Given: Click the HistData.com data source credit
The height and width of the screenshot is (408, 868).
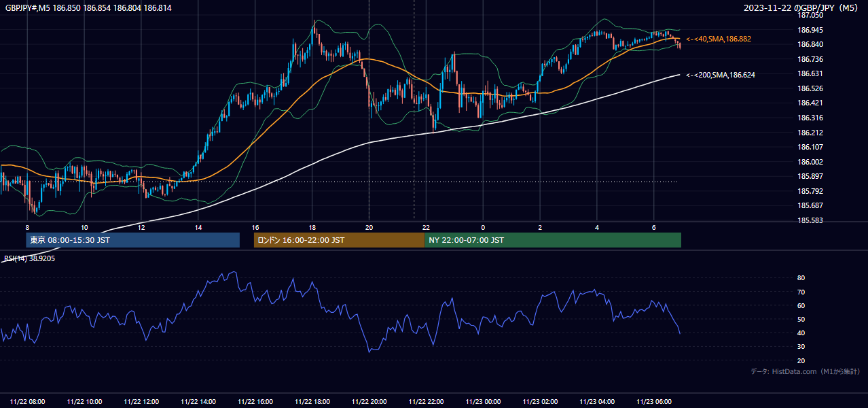Looking at the screenshot, I should 805,371.
